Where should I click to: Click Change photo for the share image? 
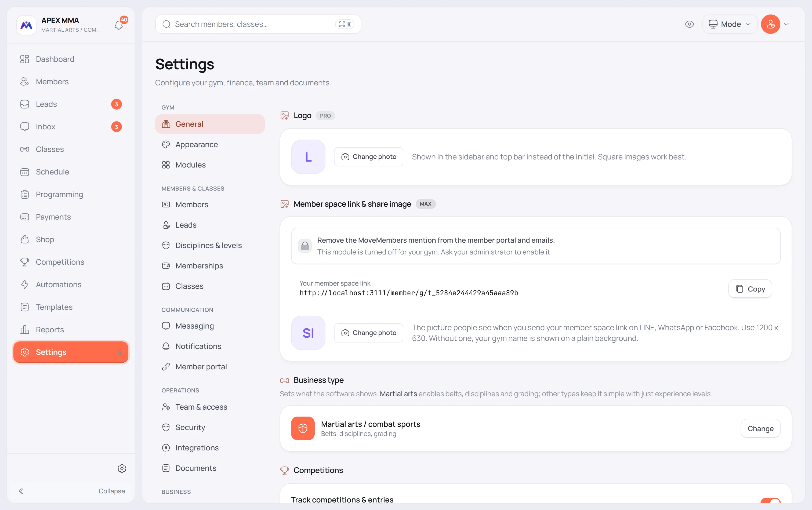click(369, 333)
